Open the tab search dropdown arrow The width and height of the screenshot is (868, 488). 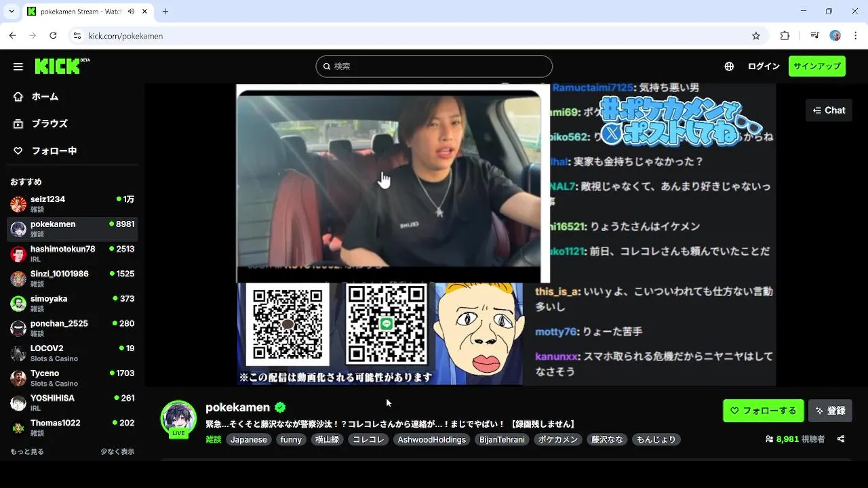[11, 12]
